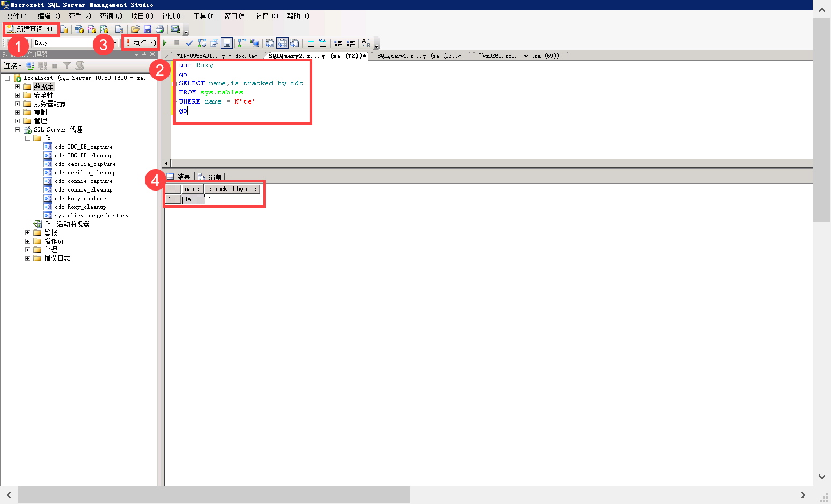The height and width of the screenshot is (504, 831).
Task: Open the 工具(T) menu
Action: [205, 16]
